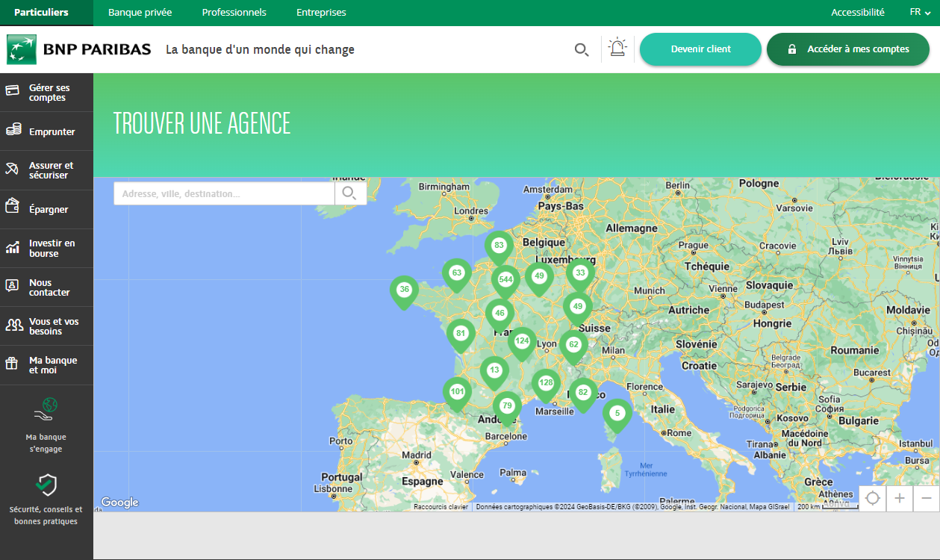Open the Accessibilité link
Screen dimensions: 940x560
[857, 13]
